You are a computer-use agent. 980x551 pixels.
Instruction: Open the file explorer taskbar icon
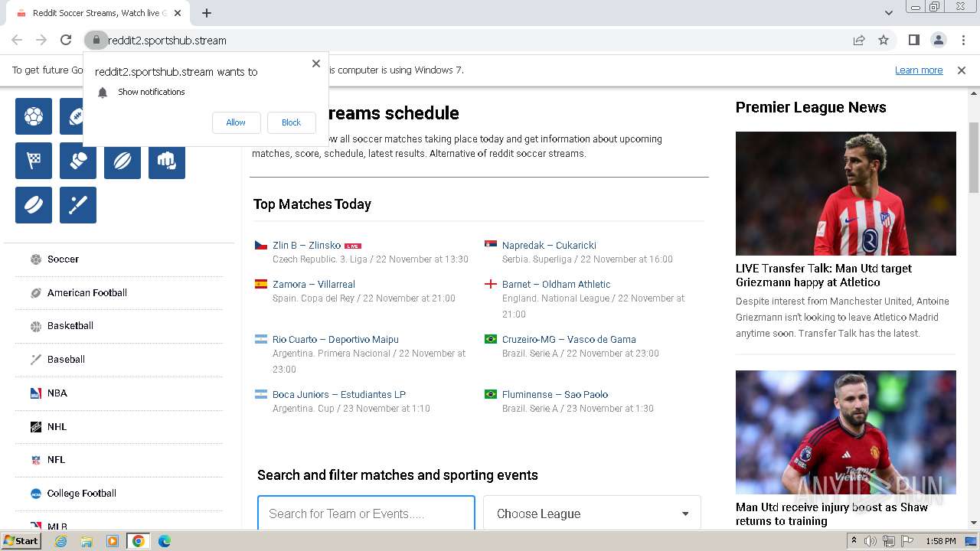tap(87, 541)
